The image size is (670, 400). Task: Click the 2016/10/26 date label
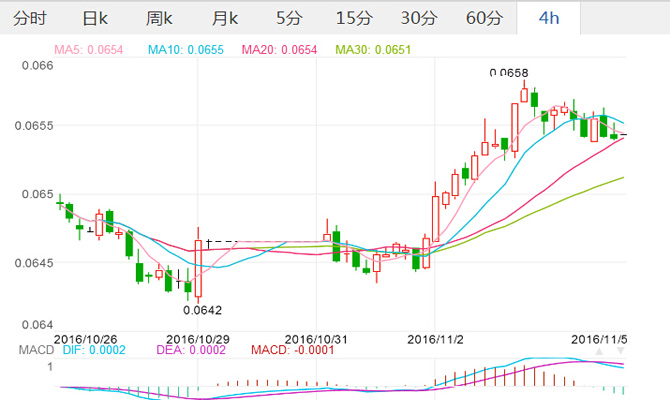pyautogui.click(x=85, y=340)
